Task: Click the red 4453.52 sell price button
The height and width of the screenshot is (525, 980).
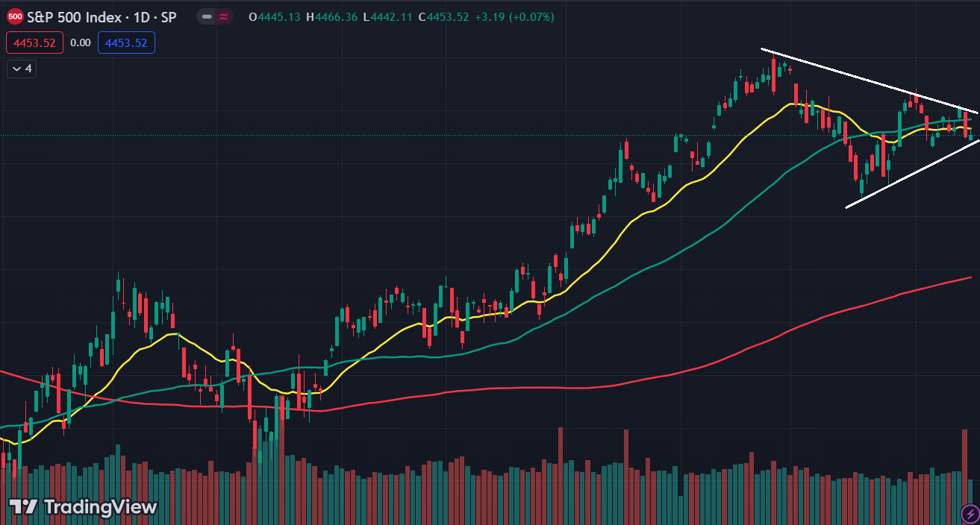Action: (x=34, y=43)
